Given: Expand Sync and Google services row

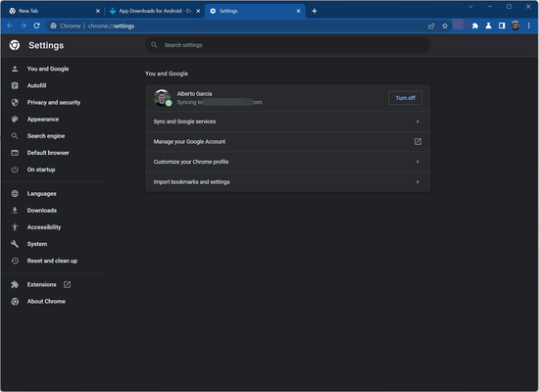Looking at the screenshot, I should (288, 122).
